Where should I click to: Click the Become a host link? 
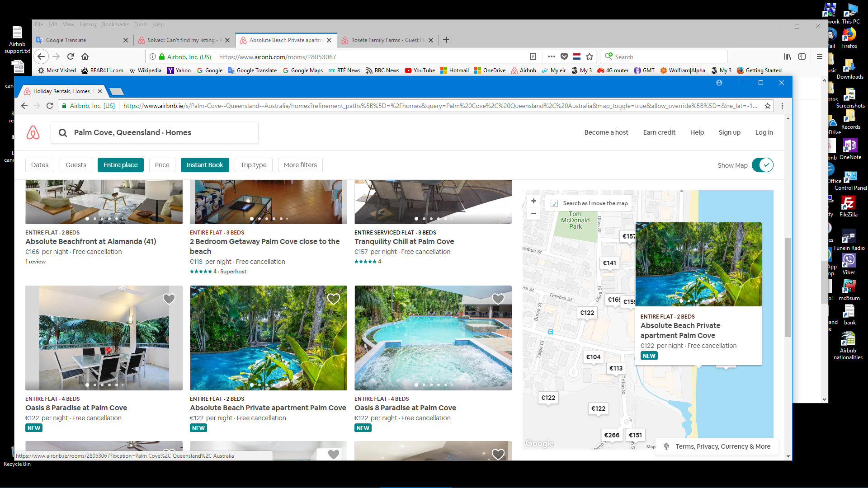(x=606, y=132)
